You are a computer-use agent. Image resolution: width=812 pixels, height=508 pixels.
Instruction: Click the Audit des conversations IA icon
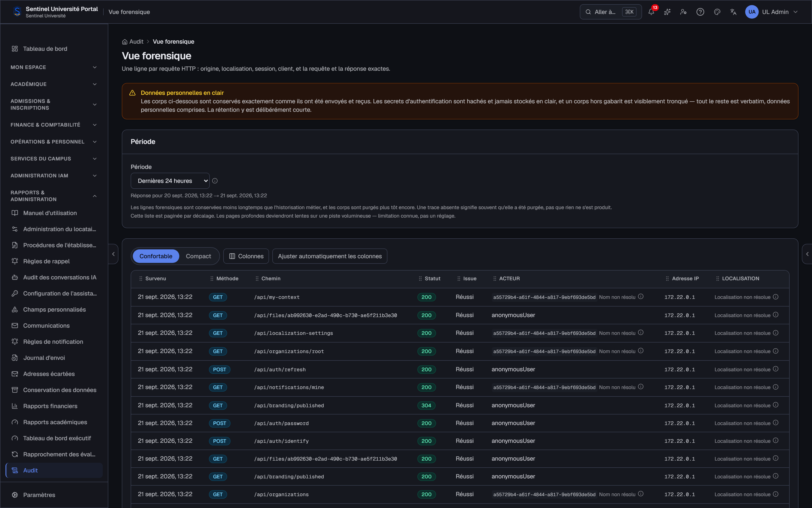[15, 277]
